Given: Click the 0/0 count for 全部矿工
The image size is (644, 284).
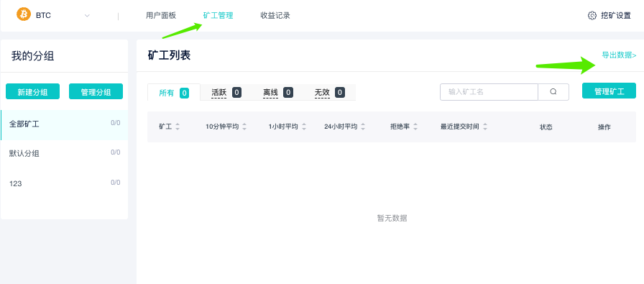Looking at the screenshot, I should pyautogui.click(x=116, y=122).
